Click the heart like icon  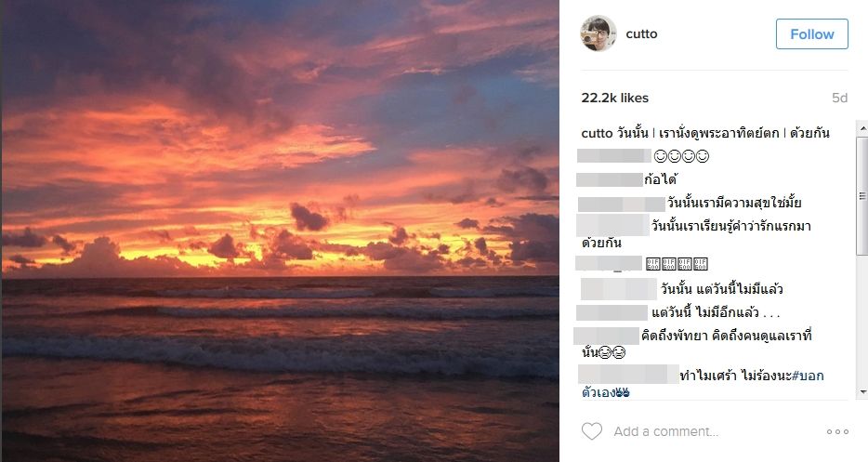pyautogui.click(x=592, y=431)
